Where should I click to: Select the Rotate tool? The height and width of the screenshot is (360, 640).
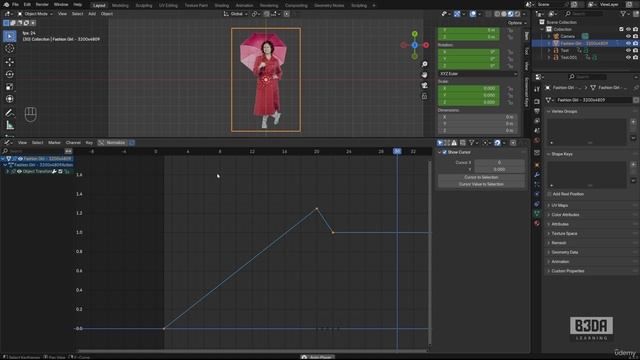pos(10,74)
